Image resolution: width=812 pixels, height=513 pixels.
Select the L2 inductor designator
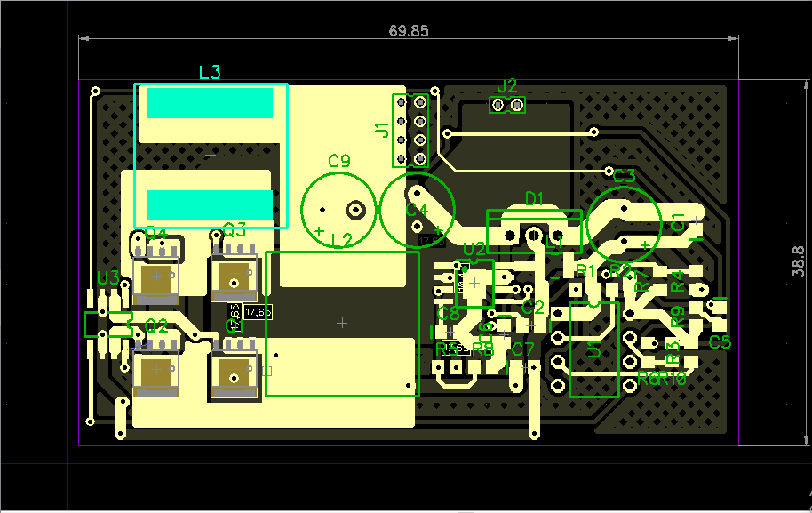tap(341, 240)
